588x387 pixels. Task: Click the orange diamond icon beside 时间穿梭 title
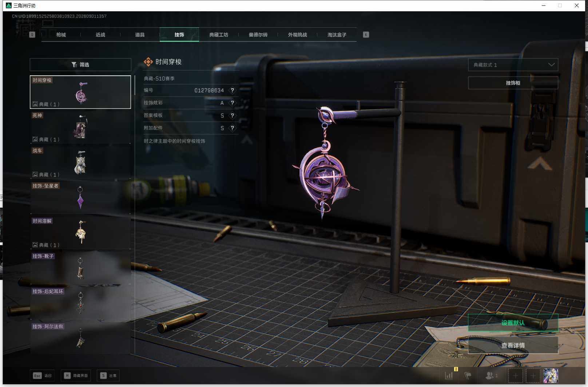pos(148,62)
